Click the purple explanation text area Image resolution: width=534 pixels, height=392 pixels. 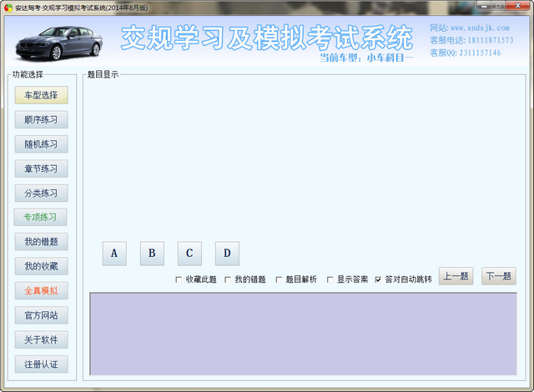(303, 334)
